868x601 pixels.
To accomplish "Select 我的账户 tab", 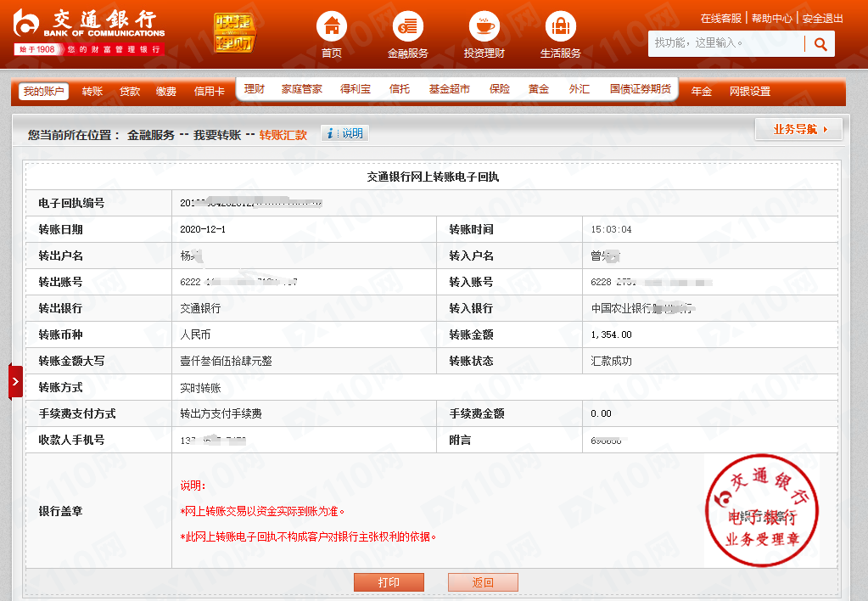I will pos(44,92).
